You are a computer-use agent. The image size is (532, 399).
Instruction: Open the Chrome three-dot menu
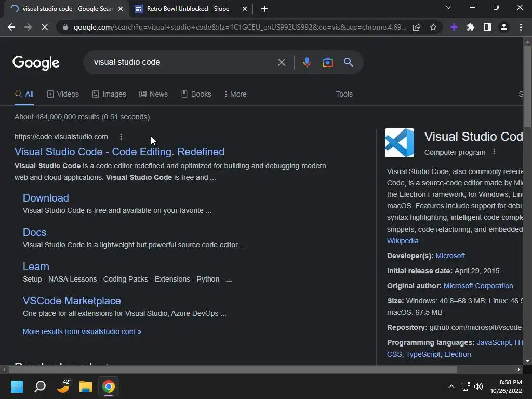click(521, 27)
